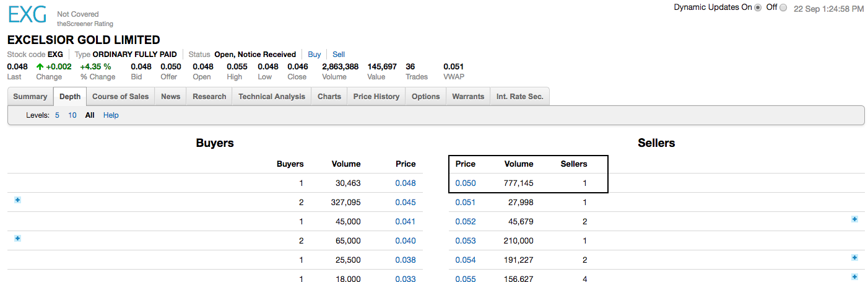Screen dimensions: 868x282
Task: Click seller price 0.050
Action: (466, 183)
